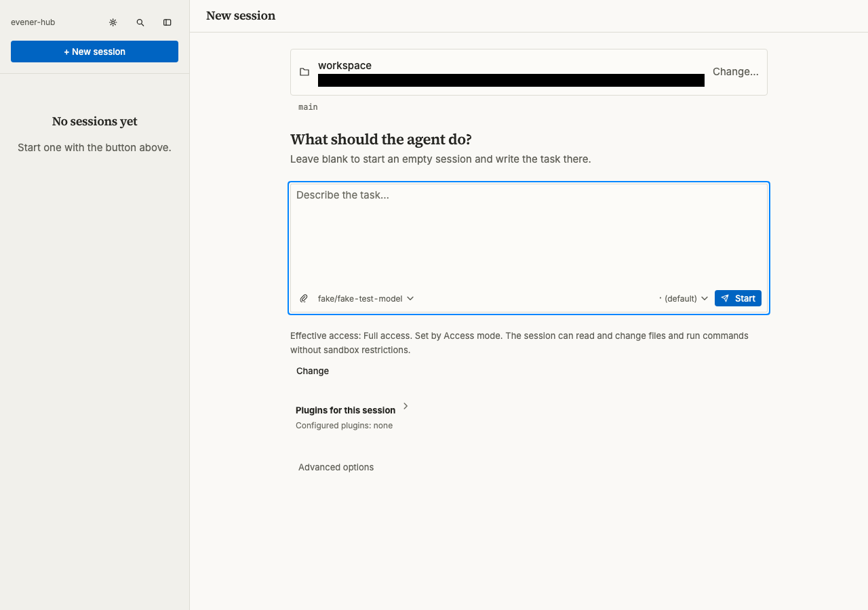Click the New session page heading

coord(241,16)
